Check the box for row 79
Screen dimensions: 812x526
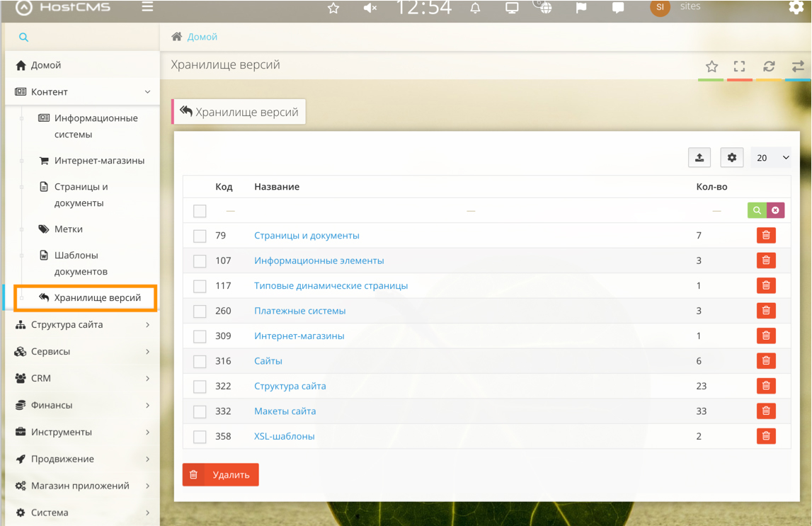[x=200, y=236]
